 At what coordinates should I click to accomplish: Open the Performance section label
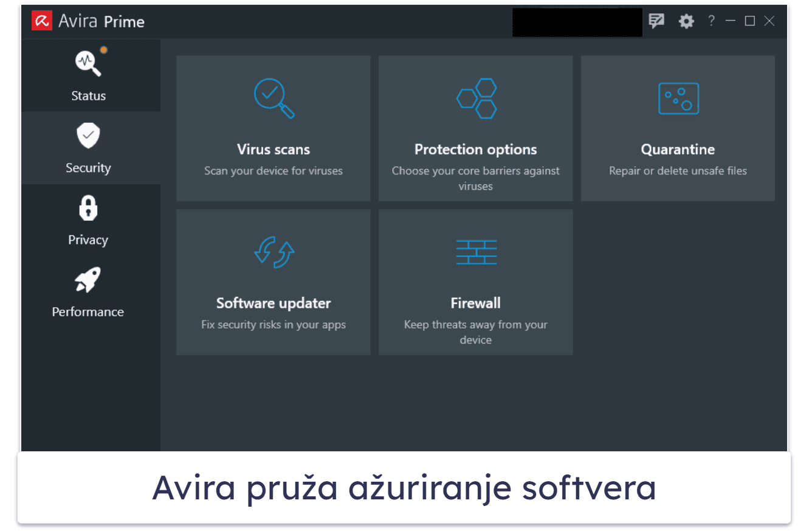88,311
